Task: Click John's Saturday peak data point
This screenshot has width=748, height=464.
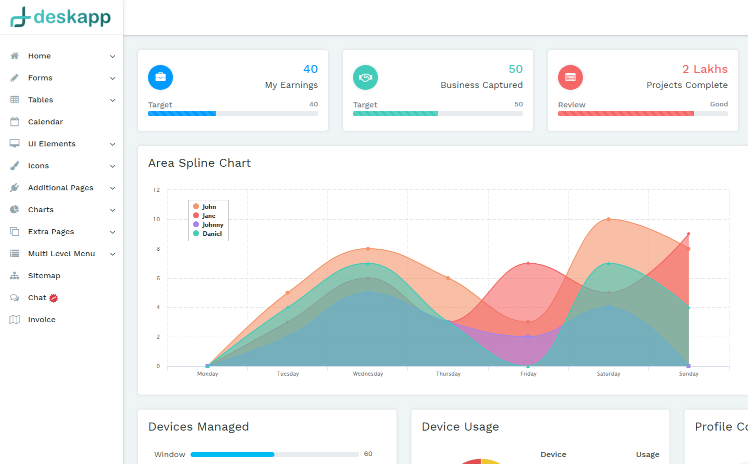Action: (x=608, y=219)
